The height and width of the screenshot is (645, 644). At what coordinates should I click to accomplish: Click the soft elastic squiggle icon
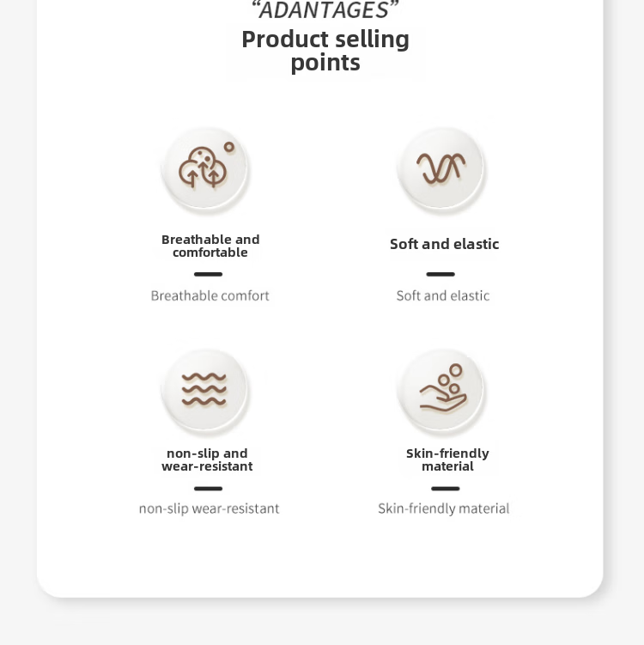(x=441, y=167)
